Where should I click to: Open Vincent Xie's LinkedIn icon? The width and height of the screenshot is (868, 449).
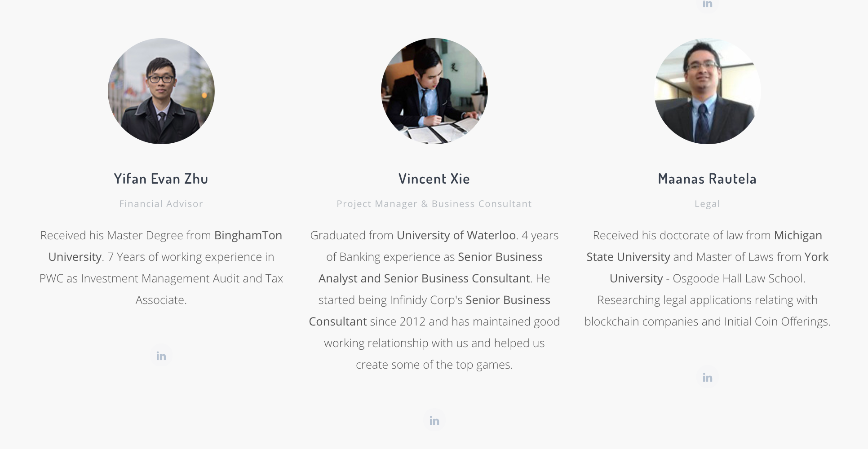(434, 421)
